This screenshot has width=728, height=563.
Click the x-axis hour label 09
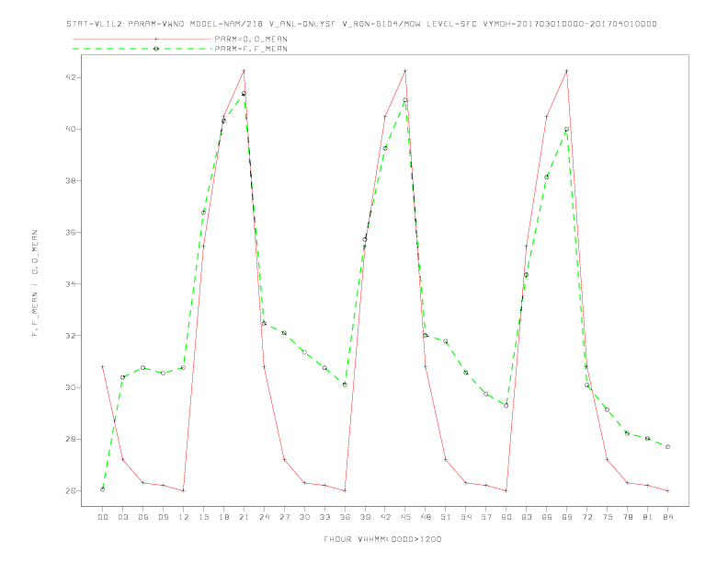tap(163, 517)
